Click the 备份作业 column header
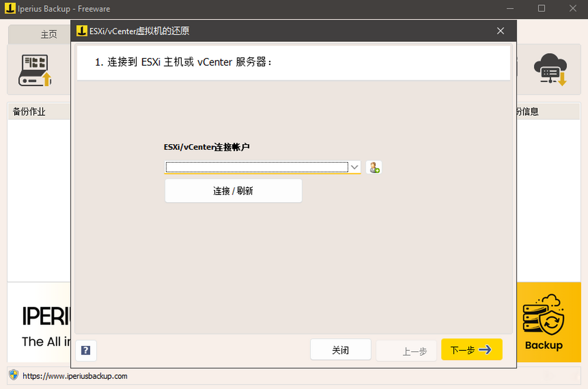Image resolution: width=588 pixels, height=389 pixels. pyautogui.click(x=29, y=111)
